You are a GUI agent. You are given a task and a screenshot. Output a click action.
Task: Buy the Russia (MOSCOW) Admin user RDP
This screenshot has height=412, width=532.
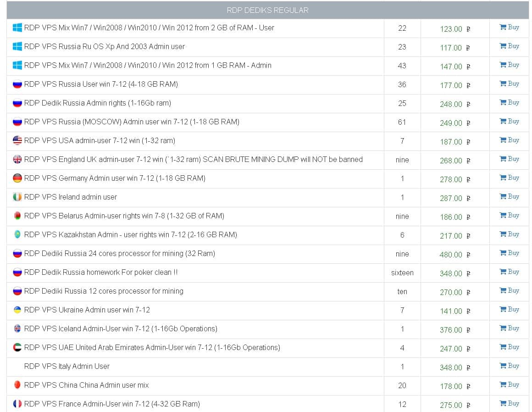(x=509, y=122)
